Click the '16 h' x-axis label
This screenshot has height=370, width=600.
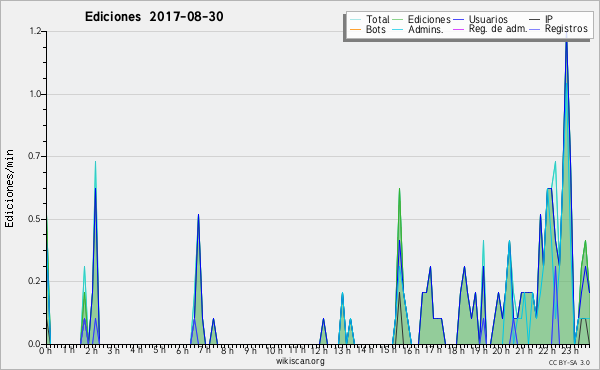click(411, 350)
